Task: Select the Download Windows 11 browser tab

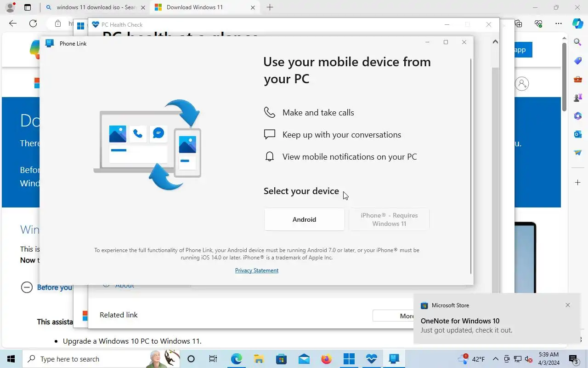Action: 204,7
